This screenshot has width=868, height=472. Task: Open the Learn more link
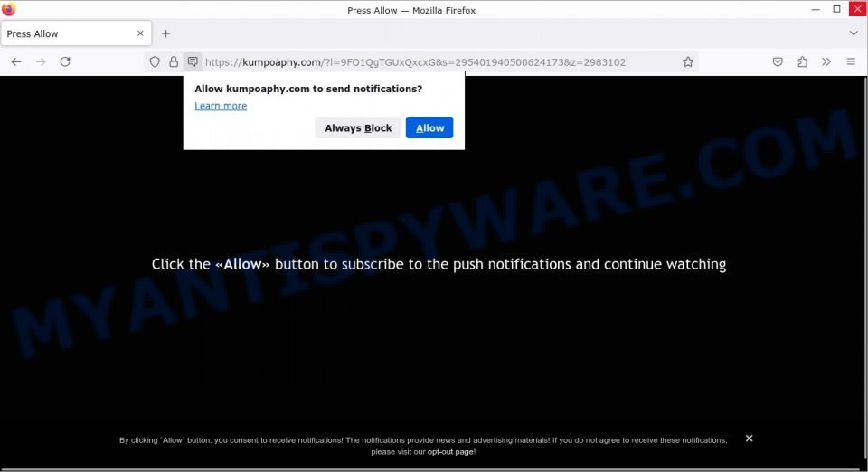click(221, 106)
